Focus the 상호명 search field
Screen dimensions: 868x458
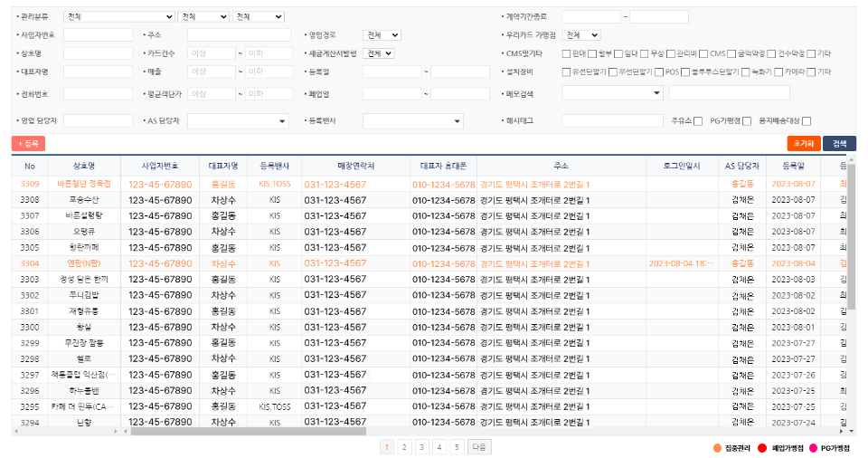98,53
